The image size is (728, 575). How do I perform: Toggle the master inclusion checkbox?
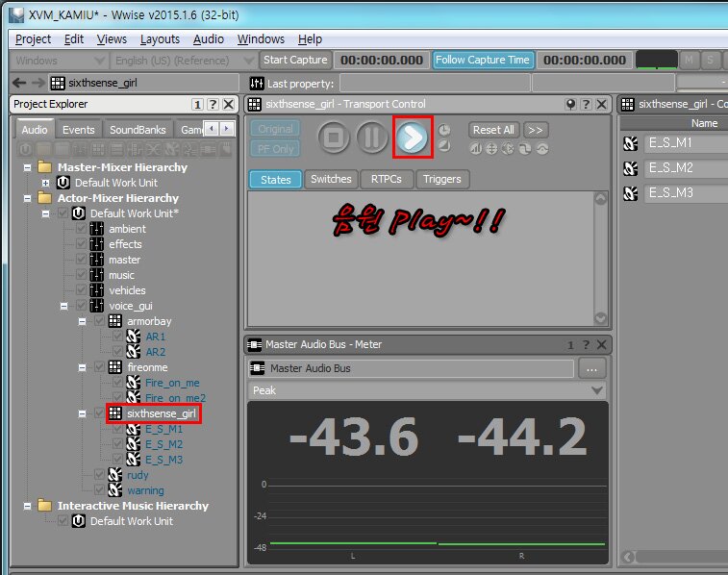(81, 260)
